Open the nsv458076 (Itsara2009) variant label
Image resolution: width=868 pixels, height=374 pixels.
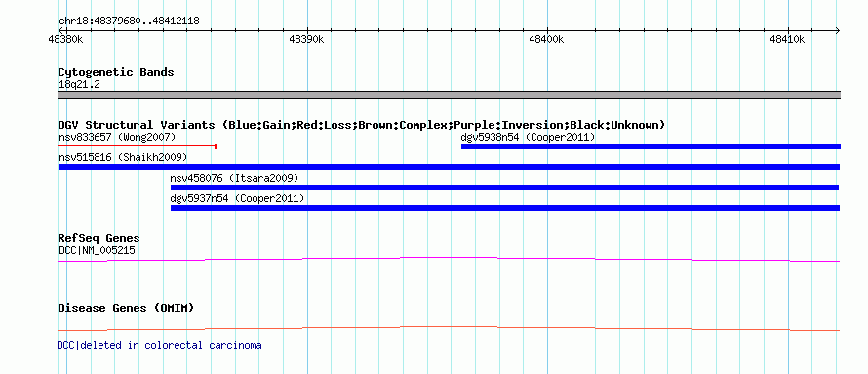[x=235, y=178]
